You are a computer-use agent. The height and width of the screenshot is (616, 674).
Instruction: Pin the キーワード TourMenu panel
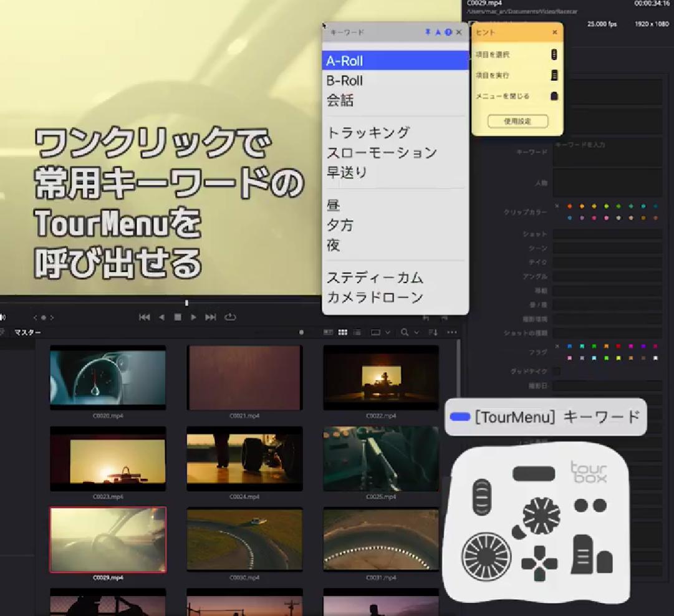tap(428, 32)
